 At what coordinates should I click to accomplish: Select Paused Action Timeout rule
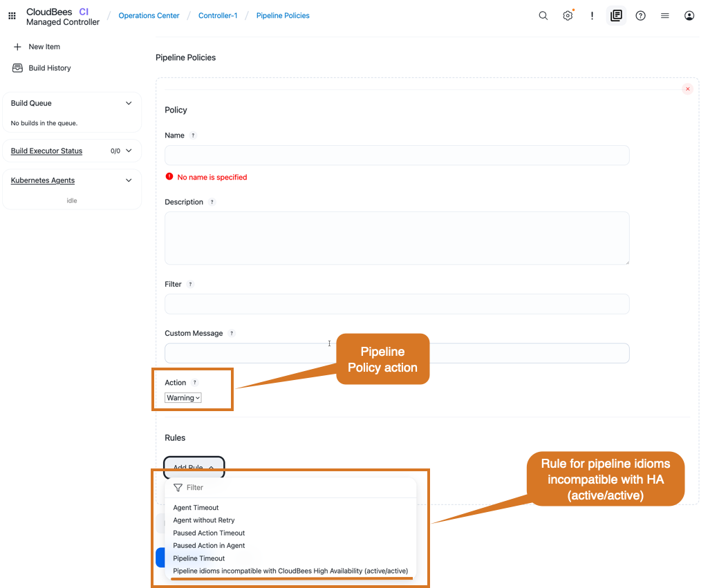(x=209, y=533)
